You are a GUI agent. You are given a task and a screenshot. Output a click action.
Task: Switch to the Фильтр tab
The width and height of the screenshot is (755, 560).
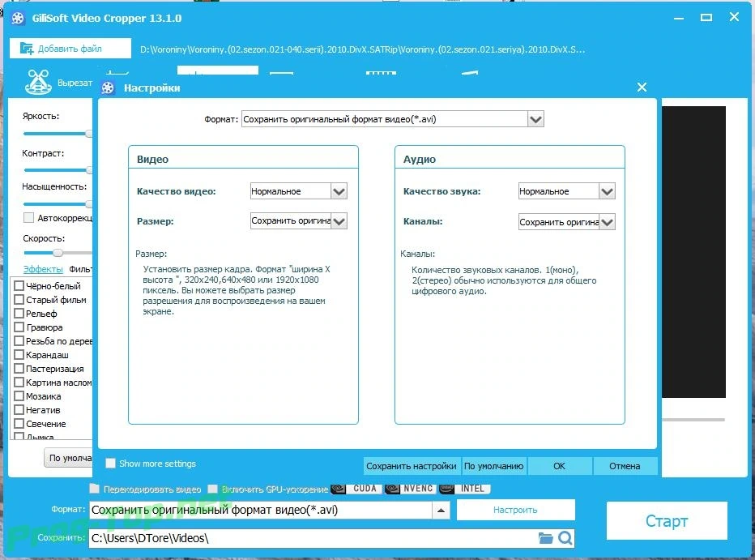(80, 269)
